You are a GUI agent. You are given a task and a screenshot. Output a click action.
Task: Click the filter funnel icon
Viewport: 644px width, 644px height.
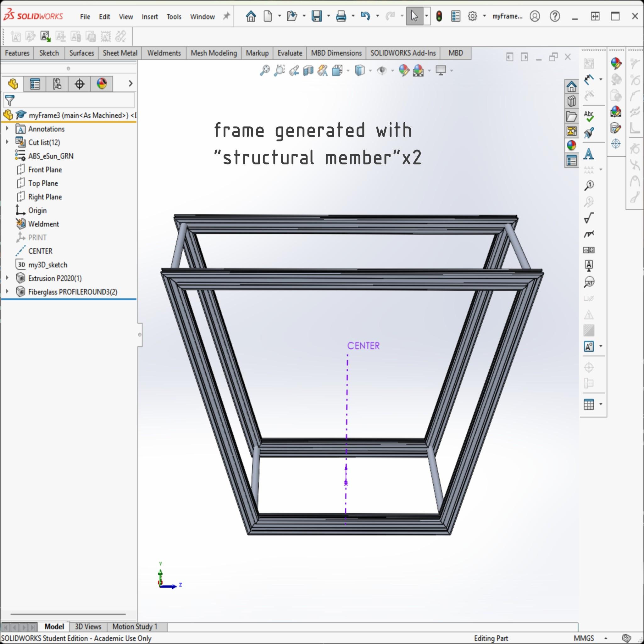pos(10,100)
